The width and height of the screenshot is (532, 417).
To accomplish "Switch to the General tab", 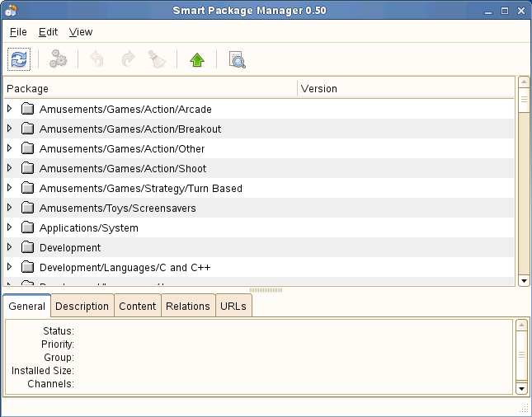I will point(26,306).
